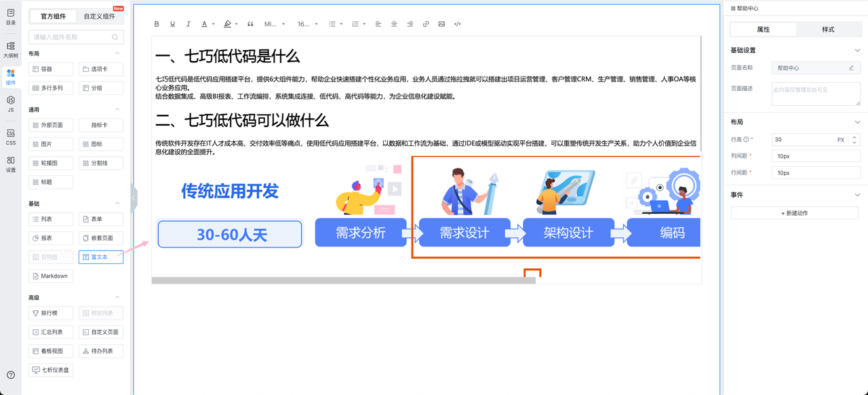Viewport: 868px width, 395px height.
Task: Switch to the 自定义组件 tab
Action: coord(100,16)
